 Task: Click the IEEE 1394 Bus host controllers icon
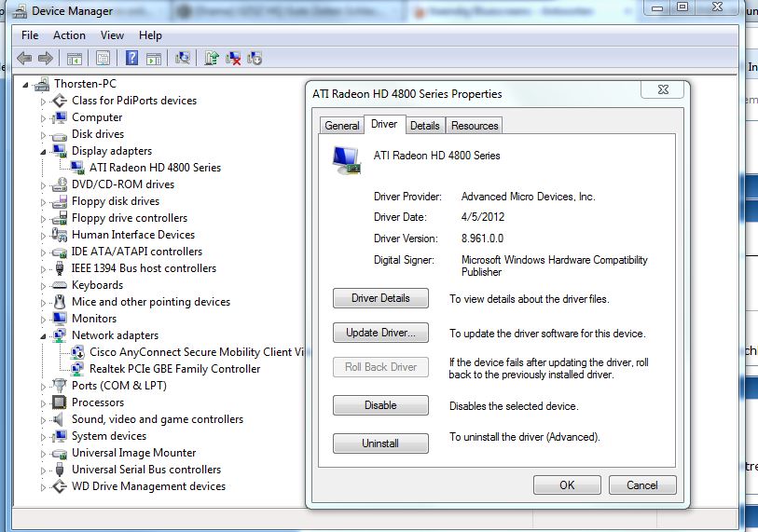coord(60,268)
